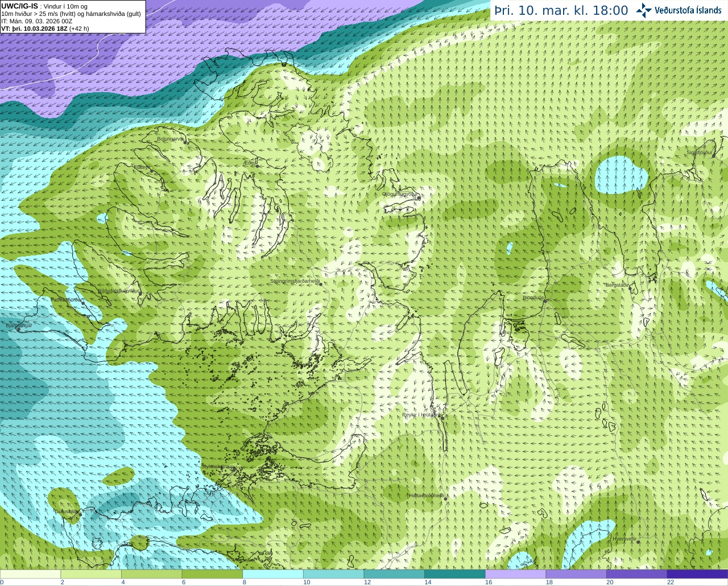Click the Gufuskálar station label

pos(66,511)
